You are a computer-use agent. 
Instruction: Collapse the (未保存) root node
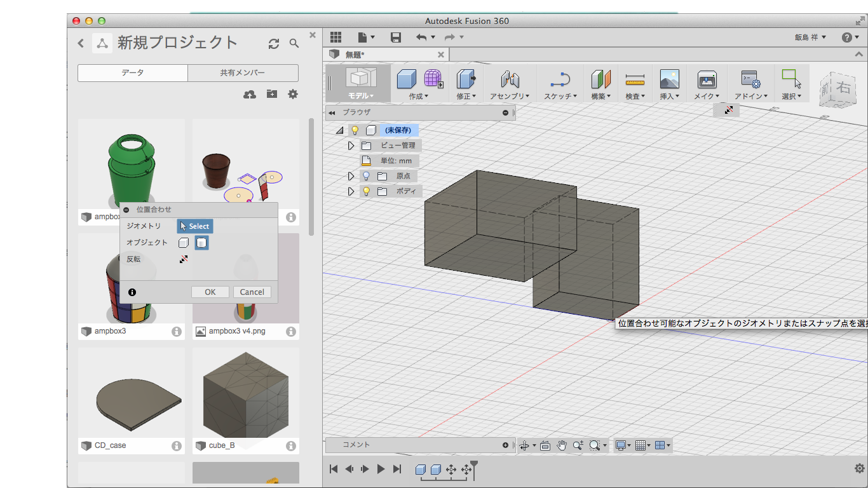coord(339,130)
